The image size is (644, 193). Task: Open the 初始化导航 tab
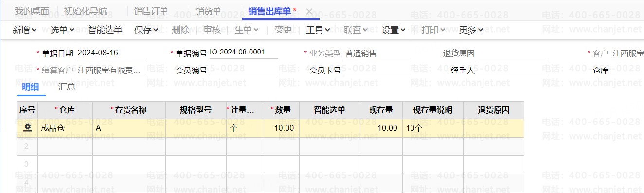point(86,11)
